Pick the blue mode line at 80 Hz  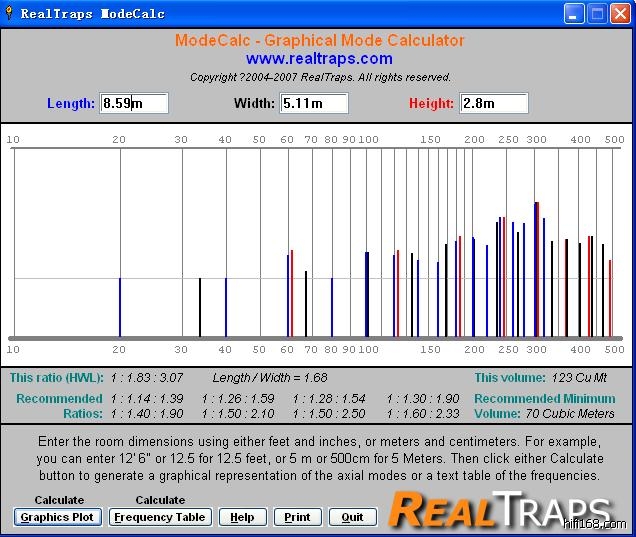coord(332,307)
